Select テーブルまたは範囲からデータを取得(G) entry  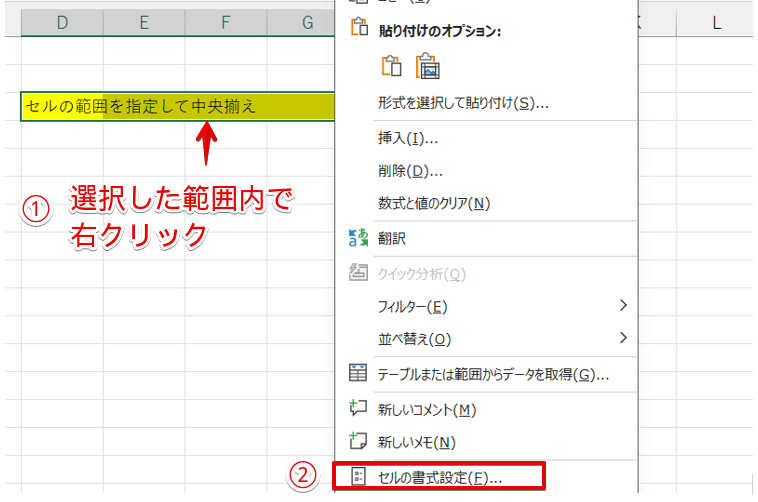click(x=493, y=374)
